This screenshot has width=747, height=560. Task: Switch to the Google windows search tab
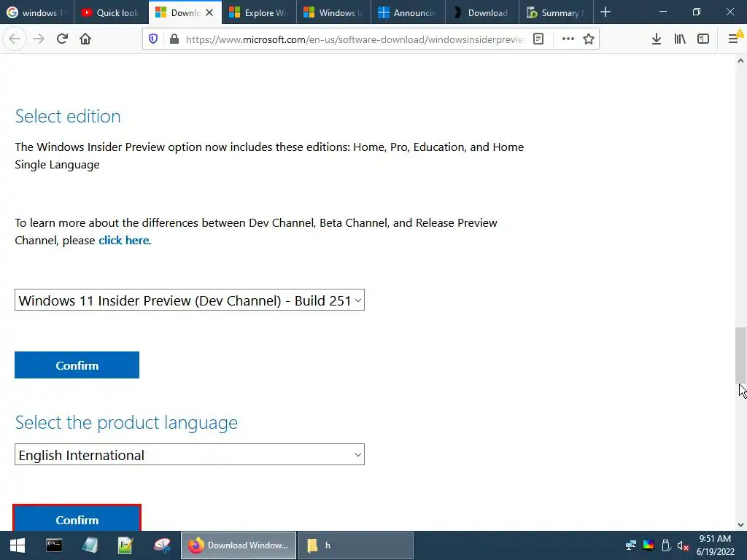(37, 12)
